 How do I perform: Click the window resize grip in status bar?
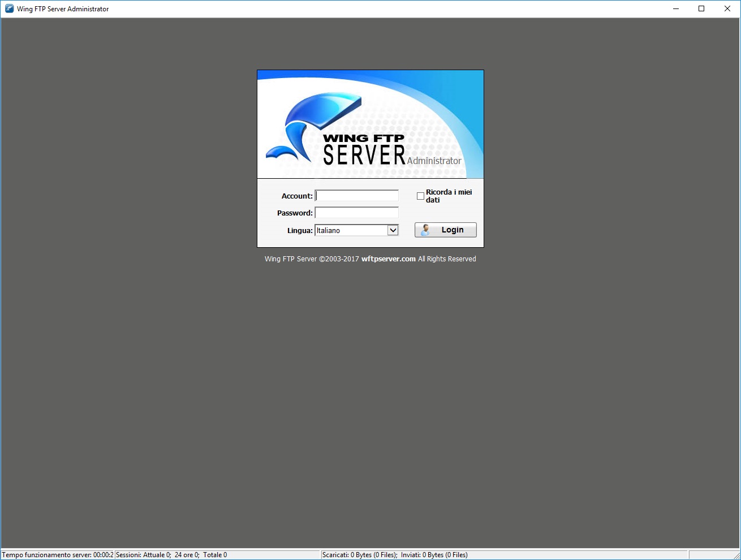coord(736,555)
